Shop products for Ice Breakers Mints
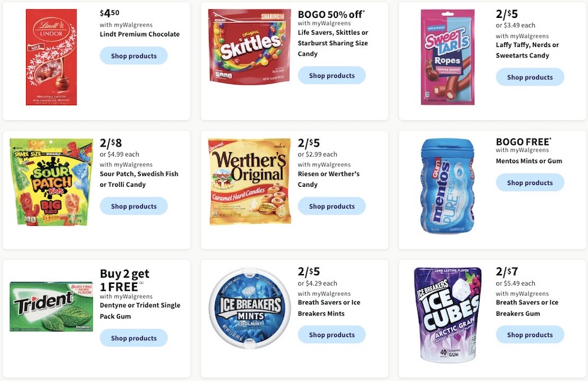588x381 pixels. pyautogui.click(x=332, y=334)
